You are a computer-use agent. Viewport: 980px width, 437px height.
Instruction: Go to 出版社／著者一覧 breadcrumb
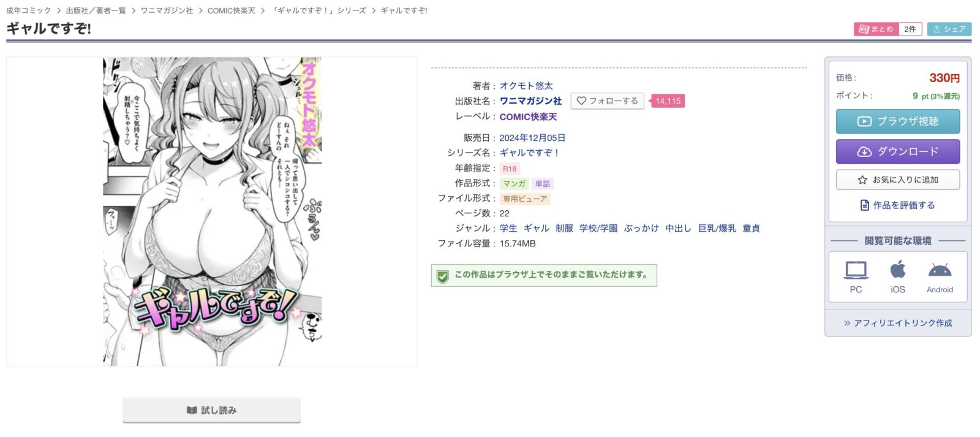click(96, 10)
